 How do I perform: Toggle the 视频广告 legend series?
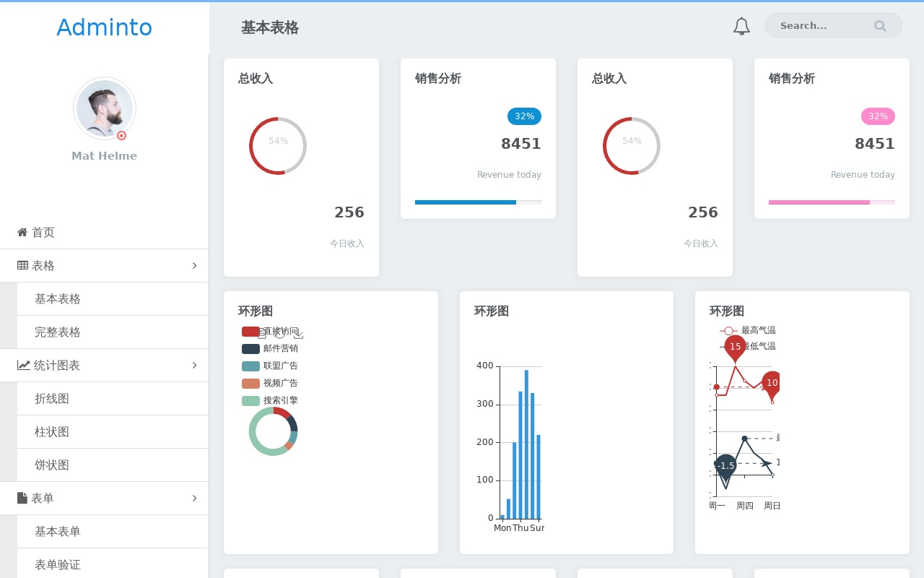tap(270, 383)
